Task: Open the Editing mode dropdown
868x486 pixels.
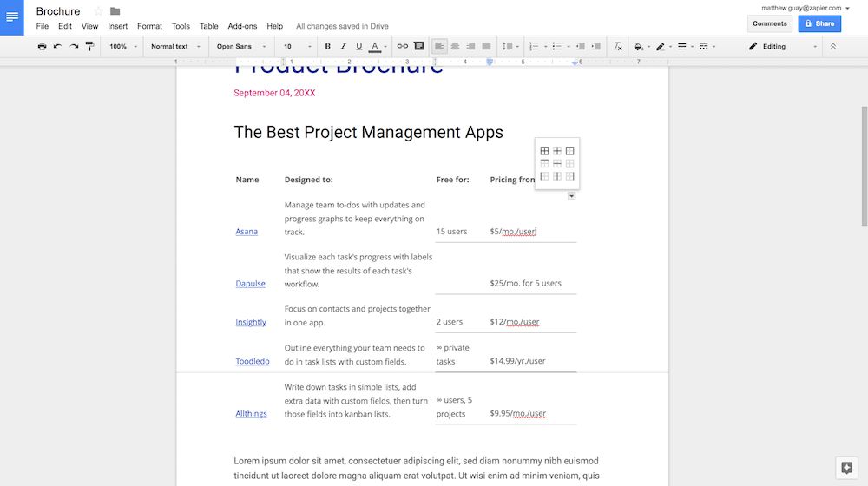Action: (783, 47)
